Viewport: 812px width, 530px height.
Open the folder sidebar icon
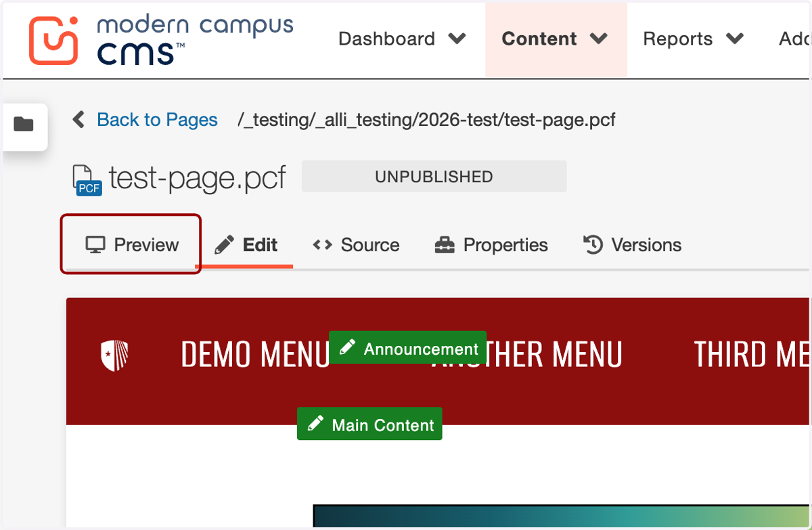tap(24, 125)
